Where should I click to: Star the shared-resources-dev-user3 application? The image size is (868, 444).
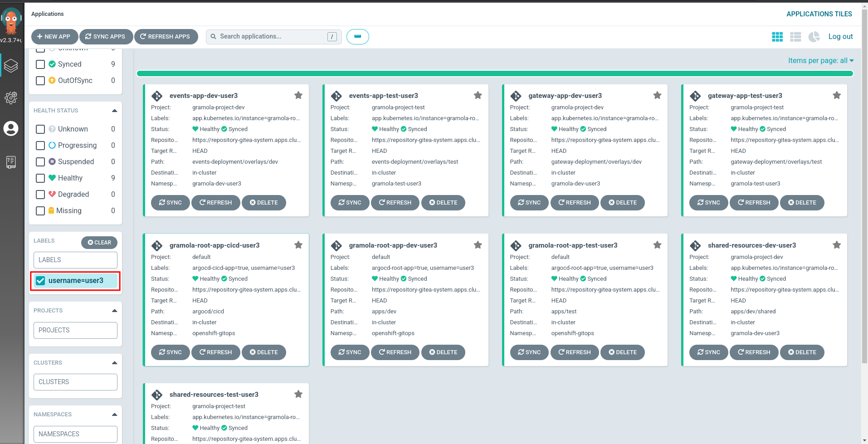coord(837,245)
